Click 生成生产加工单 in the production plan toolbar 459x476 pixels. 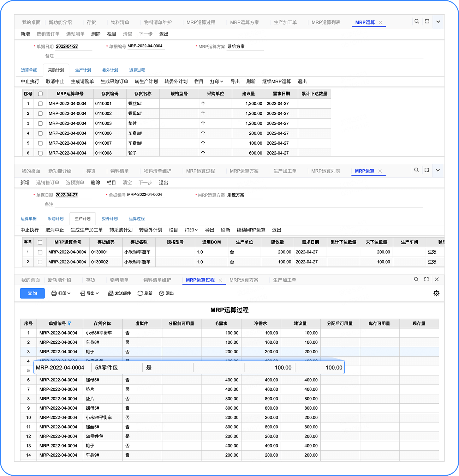click(x=87, y=230)
